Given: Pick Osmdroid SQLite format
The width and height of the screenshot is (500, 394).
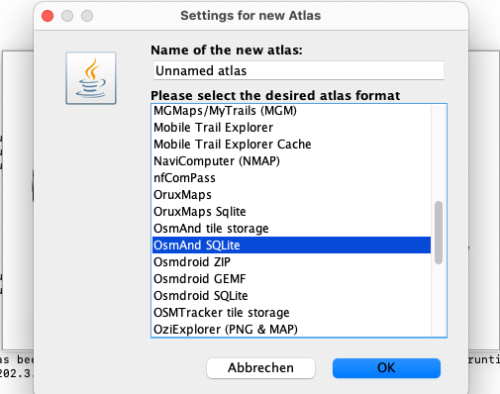Looking at the screenshot, I should coord(292,296).
